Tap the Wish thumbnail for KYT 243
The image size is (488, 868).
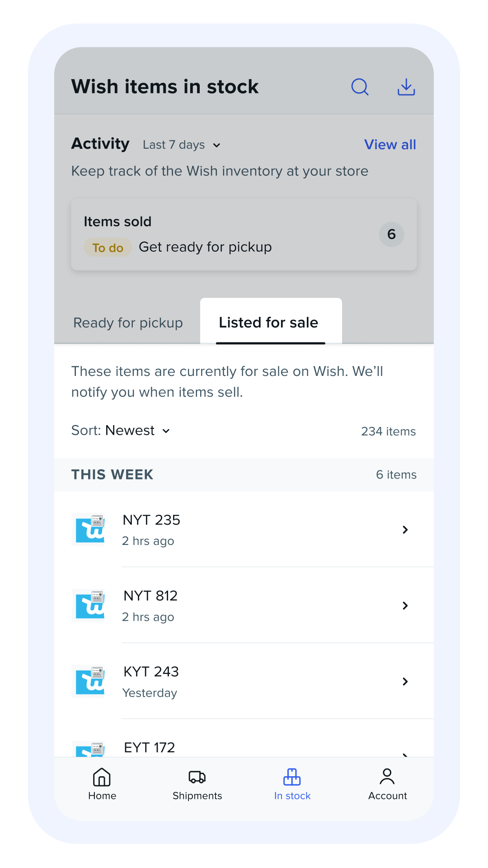[x=89, y=681]
